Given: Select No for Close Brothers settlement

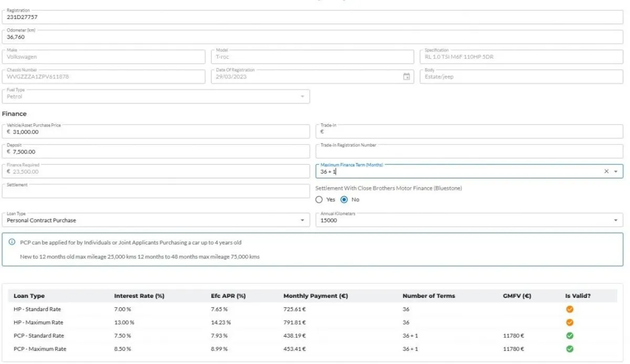Looking at the screenshot, I should point(344,200).
